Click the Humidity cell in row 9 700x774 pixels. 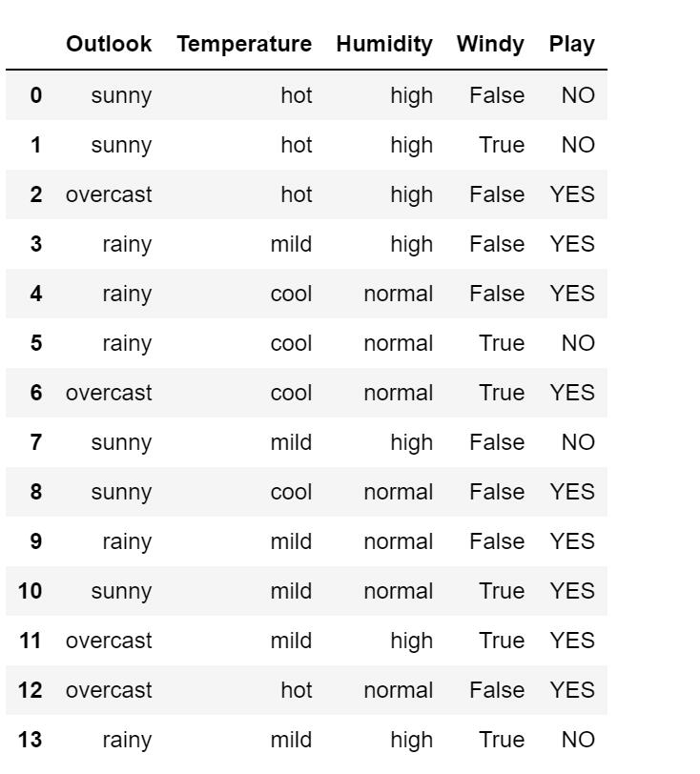click(398, 541)
